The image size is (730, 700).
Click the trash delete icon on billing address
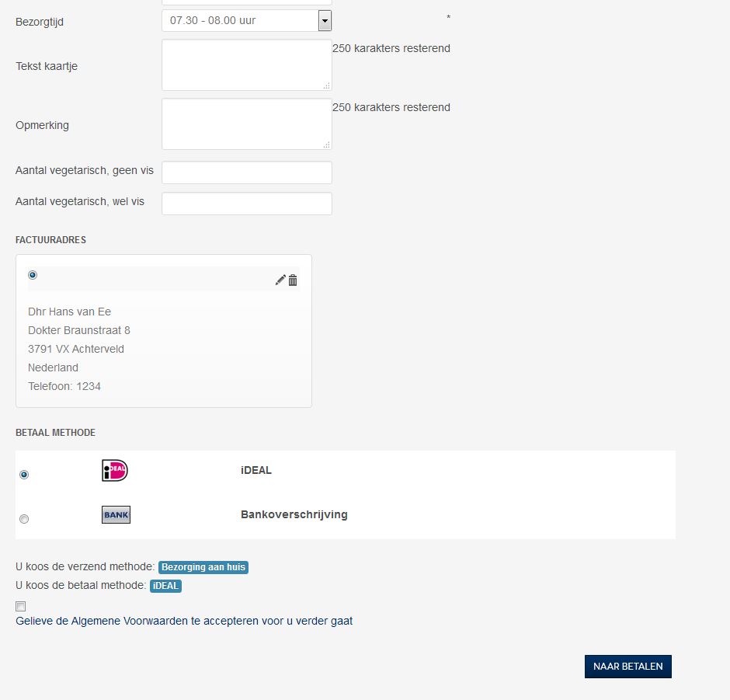[293, 280]
